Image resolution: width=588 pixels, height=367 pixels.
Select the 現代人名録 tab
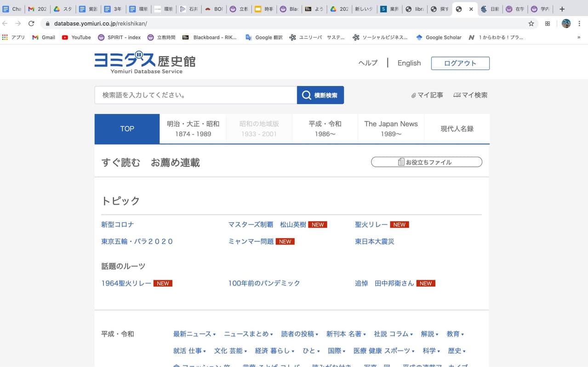pos(457,129)
